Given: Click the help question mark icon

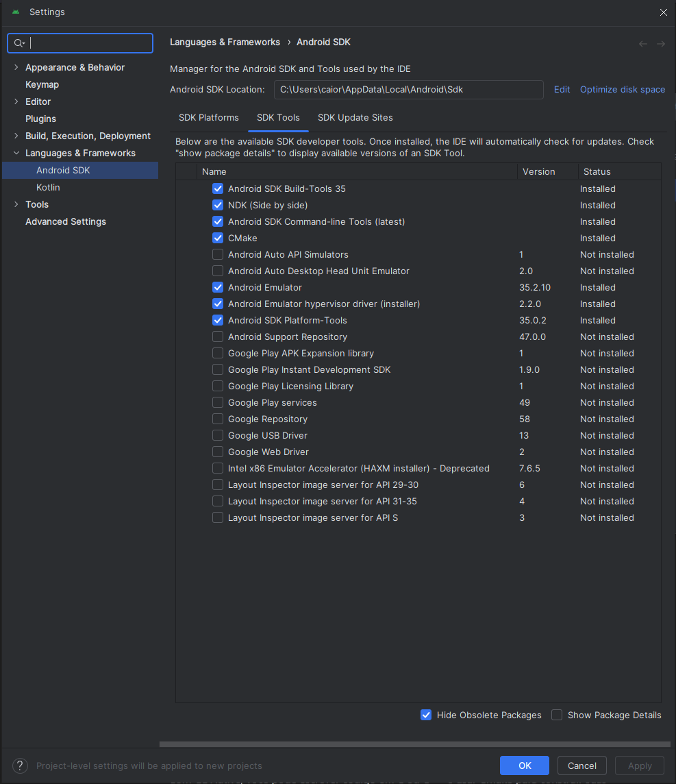Looking at the screenshot, I should (21, 765).
